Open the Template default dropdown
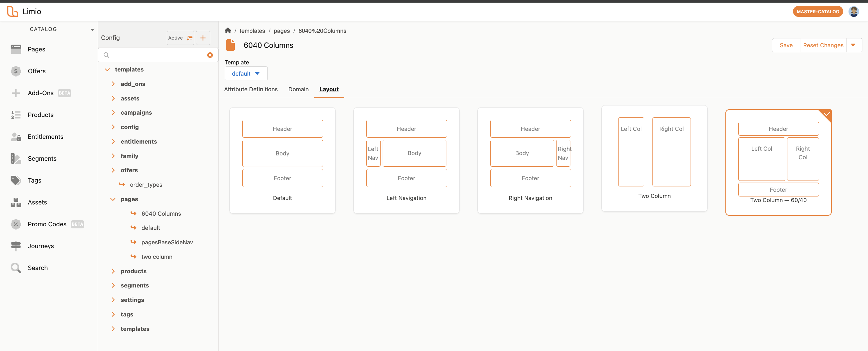 (246, 74)
